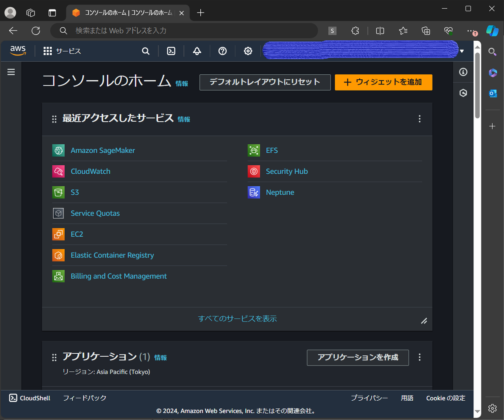This screenshot has width=504, height=420.
Task: Open Applications widget three-dot menu
Action: click(419, 357)
